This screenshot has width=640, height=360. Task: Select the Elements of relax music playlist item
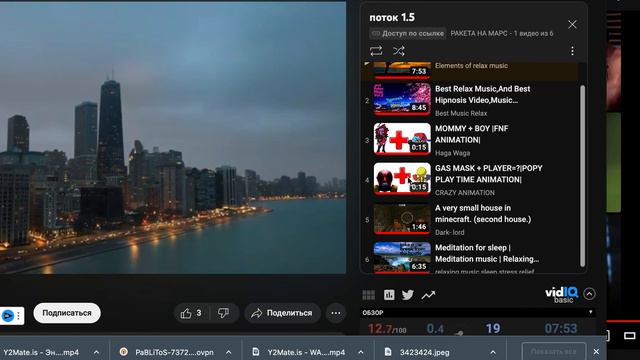[x=469, y=71]
